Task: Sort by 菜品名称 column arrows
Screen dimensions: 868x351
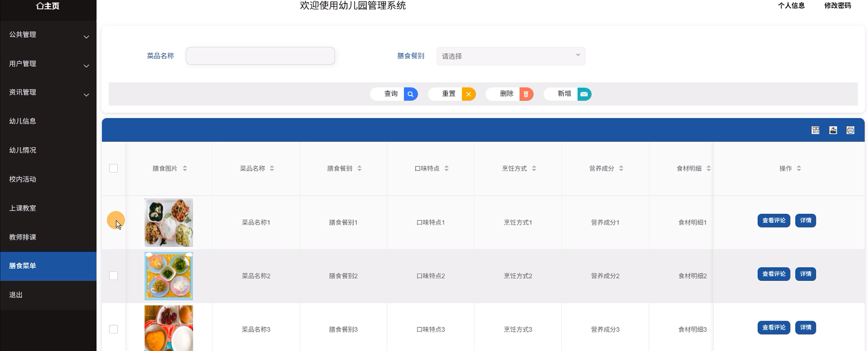Action: [272, 168]
